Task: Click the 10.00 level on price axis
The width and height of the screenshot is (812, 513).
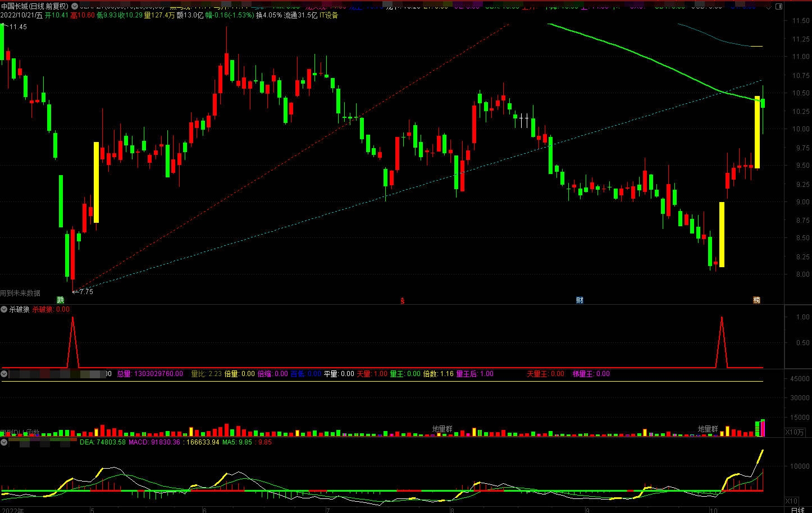Action: coord(800,129)
